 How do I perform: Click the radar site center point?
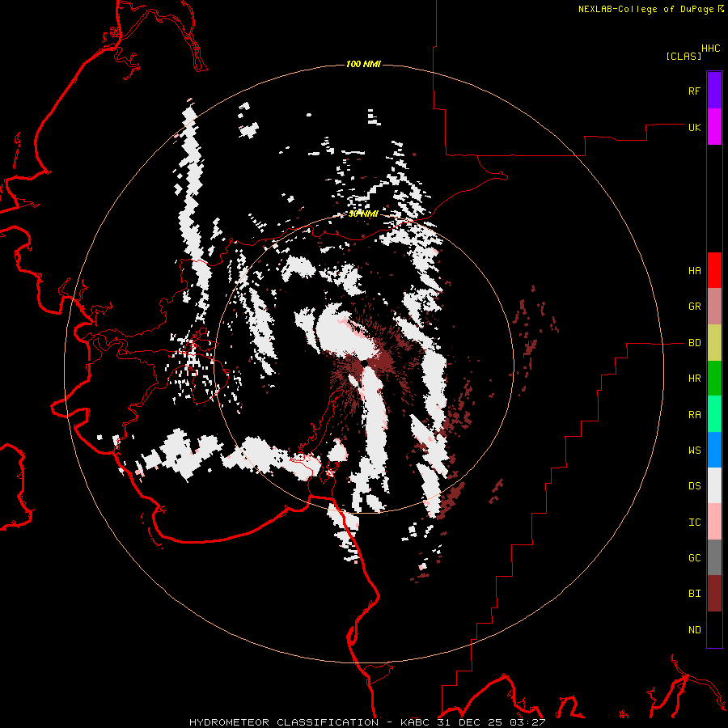tap(365, 362)
